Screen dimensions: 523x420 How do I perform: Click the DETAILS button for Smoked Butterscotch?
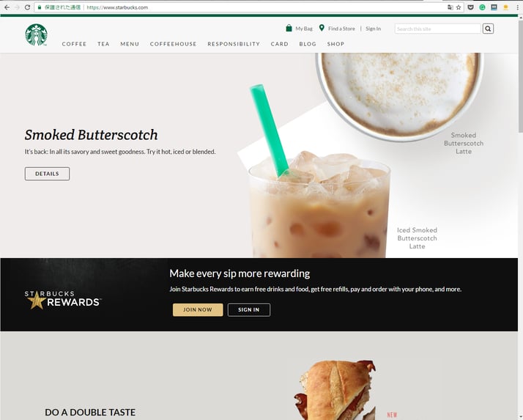tap(47, 174)
